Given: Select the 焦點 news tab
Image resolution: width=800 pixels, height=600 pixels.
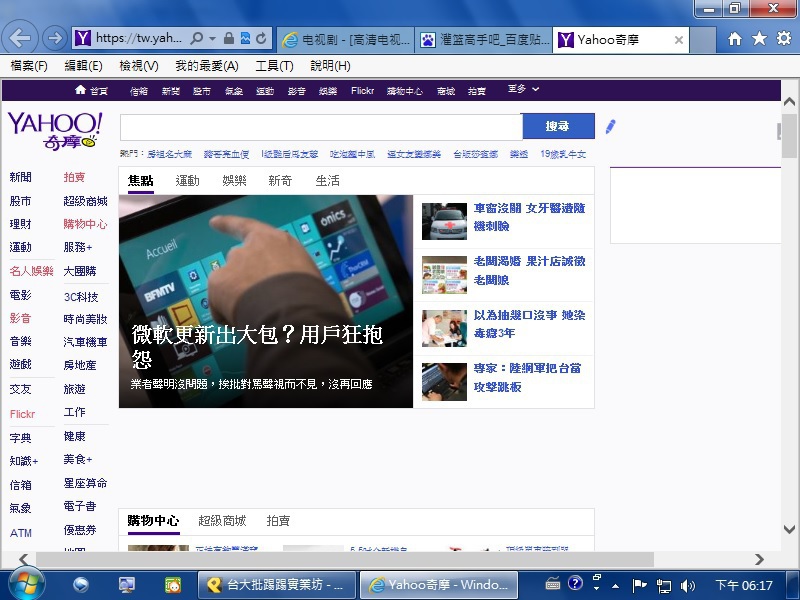Looking at the screenshot, I should [x=140, y=181].
